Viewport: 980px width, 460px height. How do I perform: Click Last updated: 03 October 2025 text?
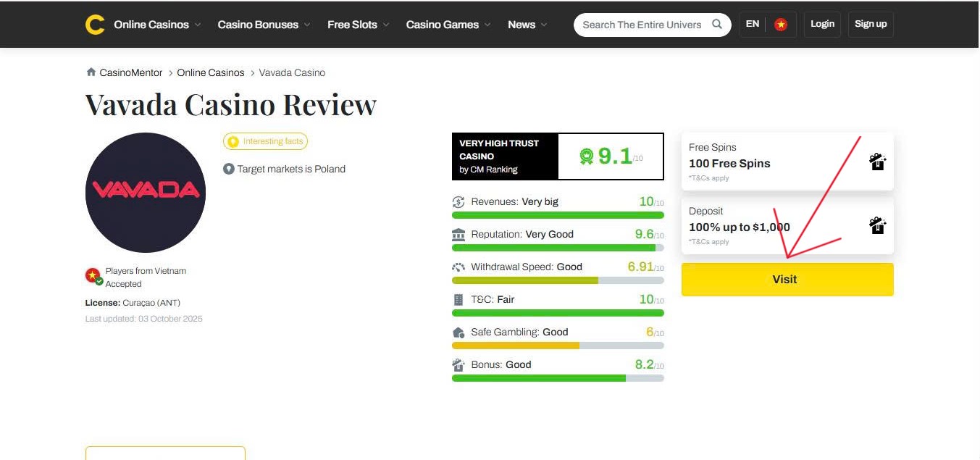(x=144, y=319)
